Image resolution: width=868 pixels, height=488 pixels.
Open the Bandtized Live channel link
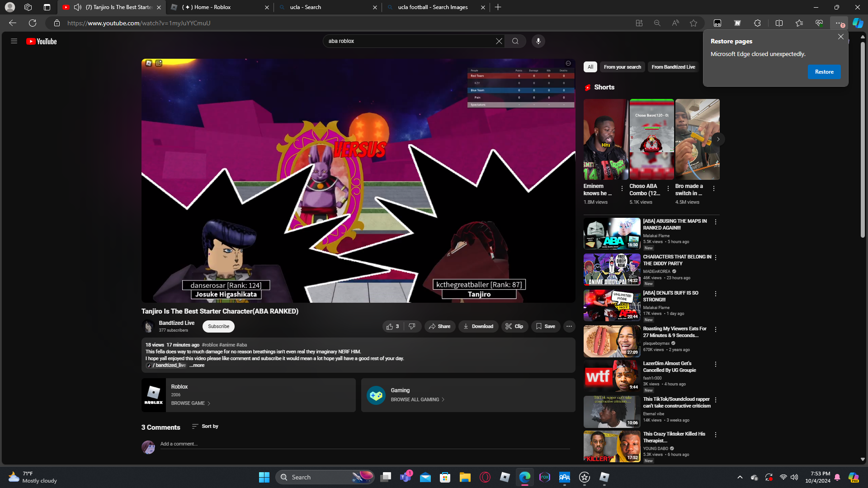click(x=177, y=323)
